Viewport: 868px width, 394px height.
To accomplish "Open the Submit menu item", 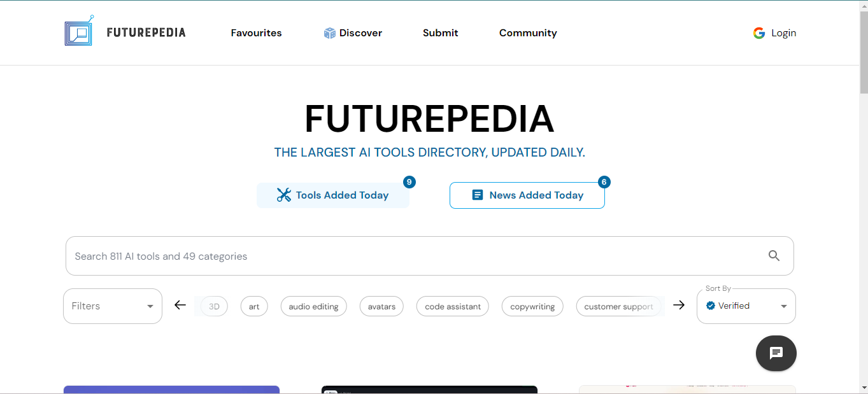I will tap(441, 33).
